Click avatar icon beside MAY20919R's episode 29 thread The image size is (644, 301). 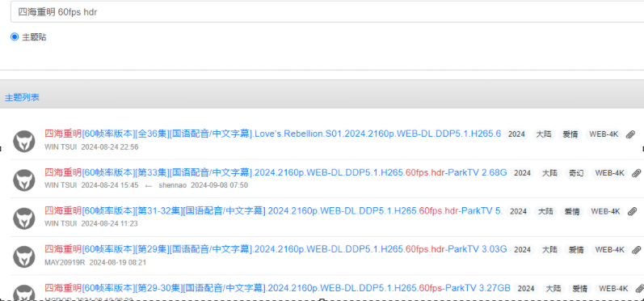(x=23, y=256)
